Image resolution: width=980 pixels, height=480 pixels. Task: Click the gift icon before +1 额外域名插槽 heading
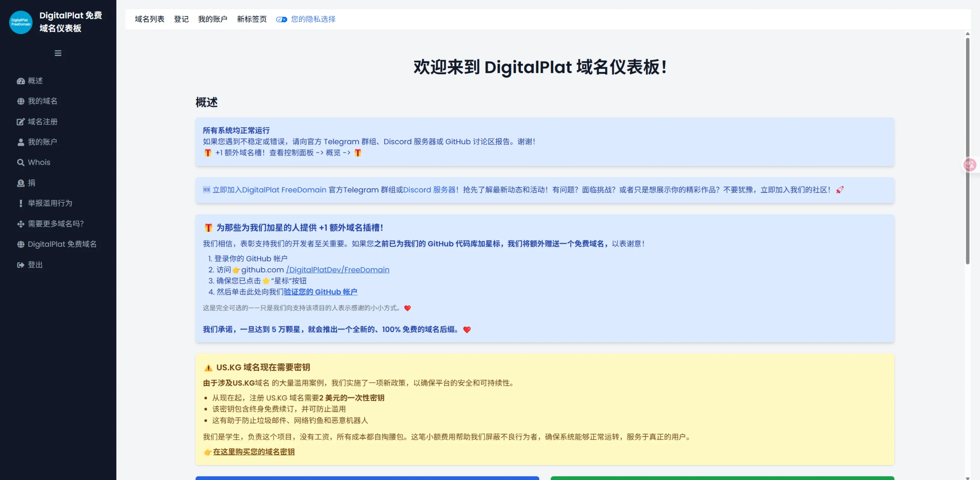tap(208, 228)
